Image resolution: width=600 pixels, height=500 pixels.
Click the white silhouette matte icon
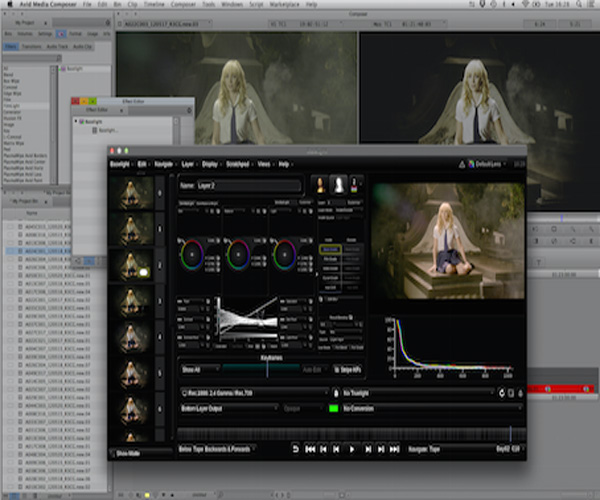[338, 185]
